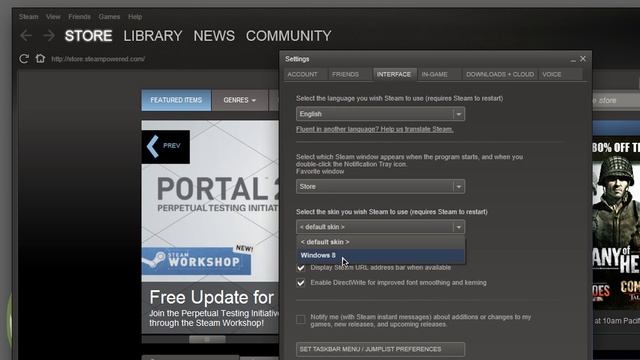Open the Friends menu
Screen dimensions: 640x360
[x=79, y=17]
